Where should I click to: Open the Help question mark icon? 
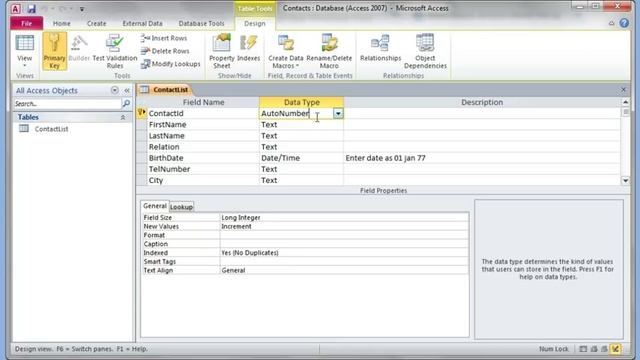coord(624,23)
